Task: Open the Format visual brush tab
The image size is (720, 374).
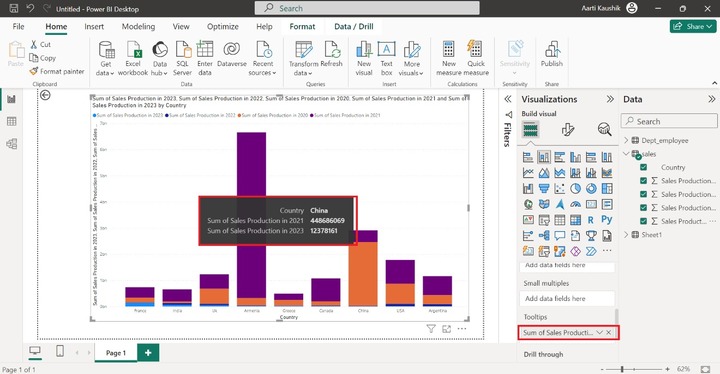Action: [x=568, y=130]
